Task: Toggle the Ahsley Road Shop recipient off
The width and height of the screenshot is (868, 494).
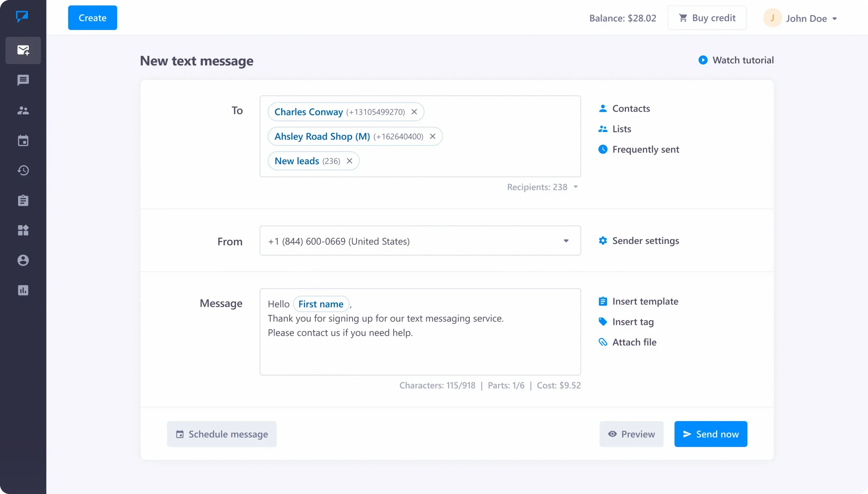Action: point(433,136)
